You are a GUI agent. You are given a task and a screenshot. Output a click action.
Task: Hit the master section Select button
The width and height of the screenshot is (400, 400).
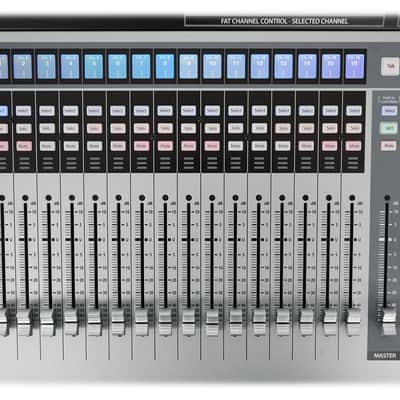coord(389,110)
